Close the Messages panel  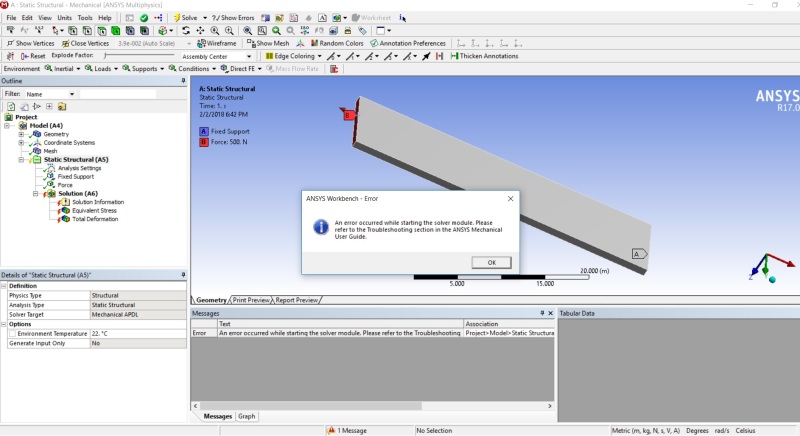[x=550, y=313]
